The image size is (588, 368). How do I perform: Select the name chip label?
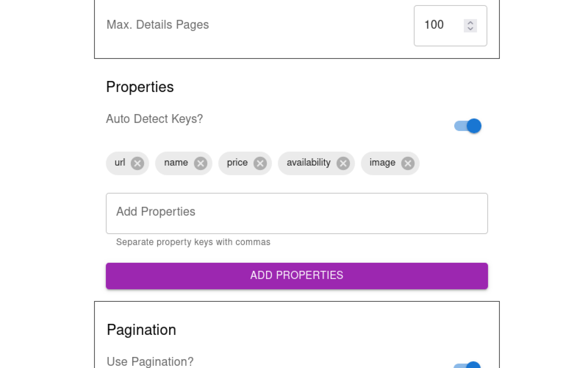click(x=176, y=163)
